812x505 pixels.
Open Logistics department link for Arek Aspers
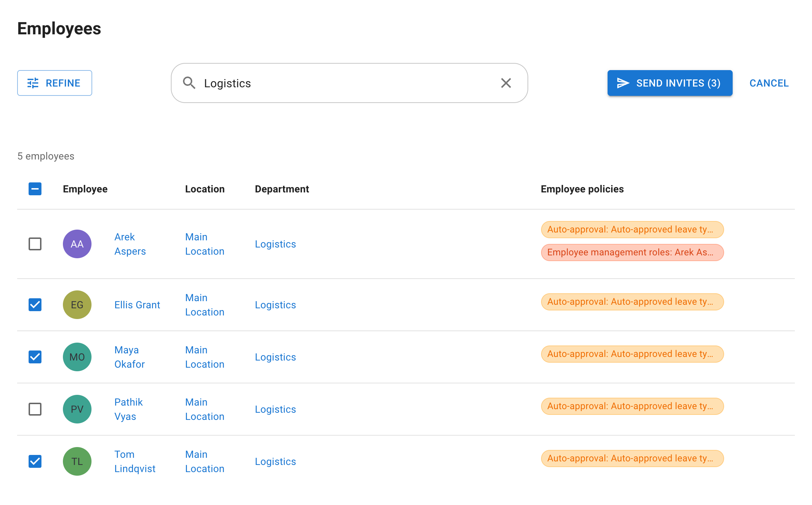[275, 244]
